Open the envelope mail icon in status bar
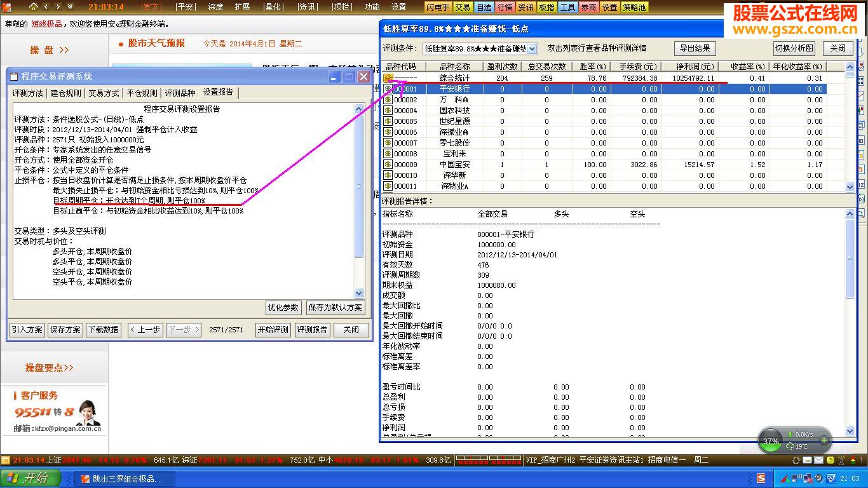The image size is (868, 488). coord(818,460)
